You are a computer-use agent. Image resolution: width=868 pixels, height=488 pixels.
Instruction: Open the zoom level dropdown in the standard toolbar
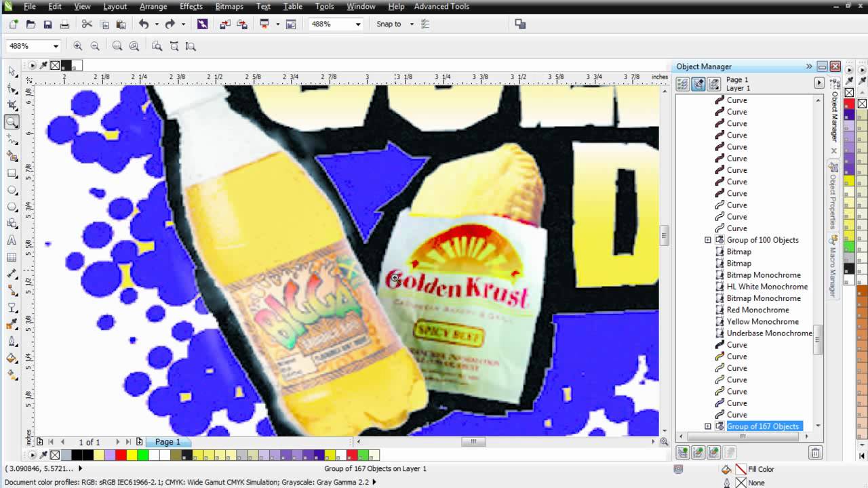click(x=357, y=24)
